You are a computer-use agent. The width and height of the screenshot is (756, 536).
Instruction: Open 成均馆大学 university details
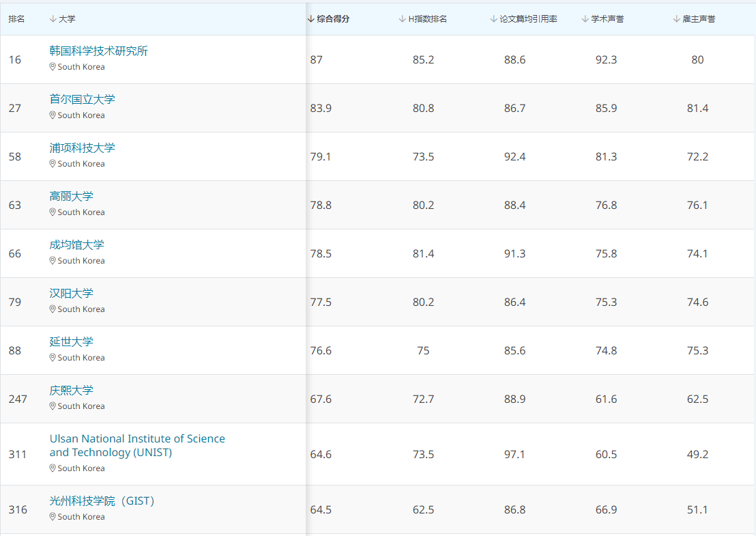(76, 245)
